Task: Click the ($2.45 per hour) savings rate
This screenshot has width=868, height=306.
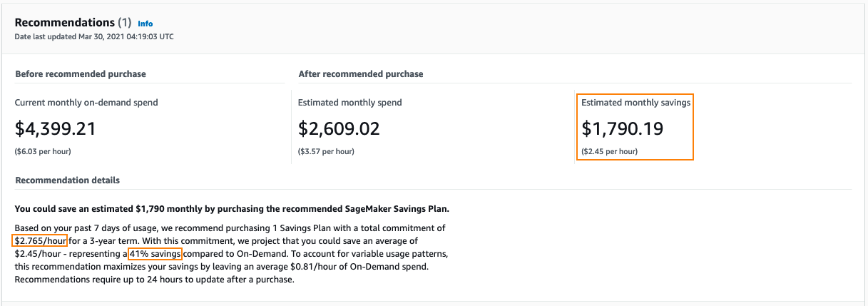Action: tap(610, 151)
